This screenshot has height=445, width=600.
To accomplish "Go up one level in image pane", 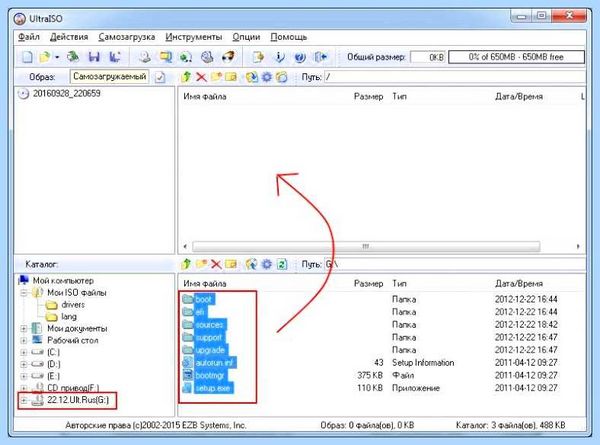I will 186,77.
